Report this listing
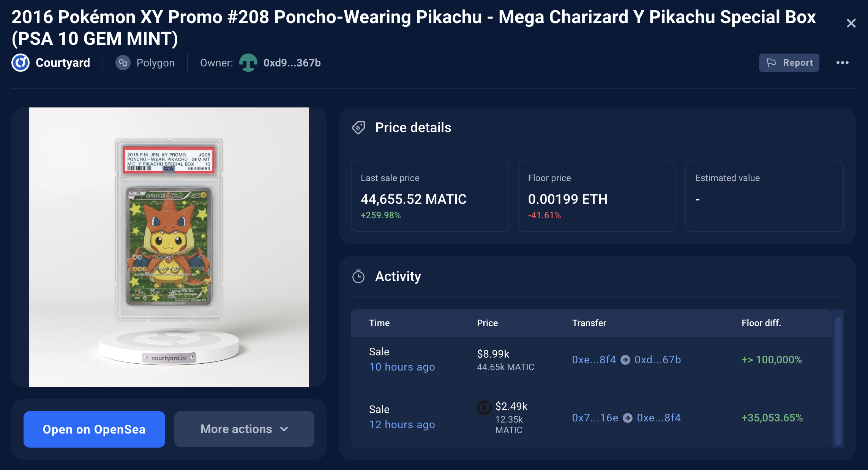The width and height of the screenshot is (868, 470). click(789, 63)
